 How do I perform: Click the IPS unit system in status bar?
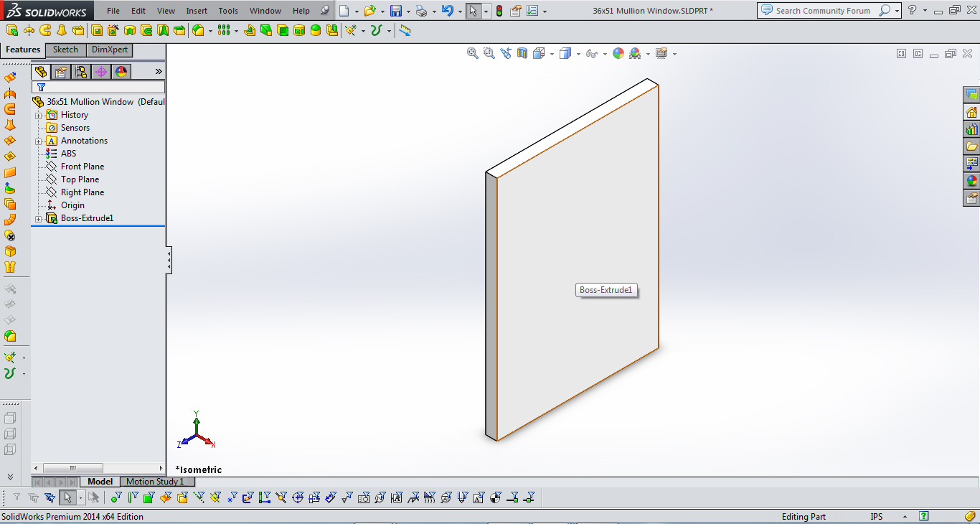point(877,517)
